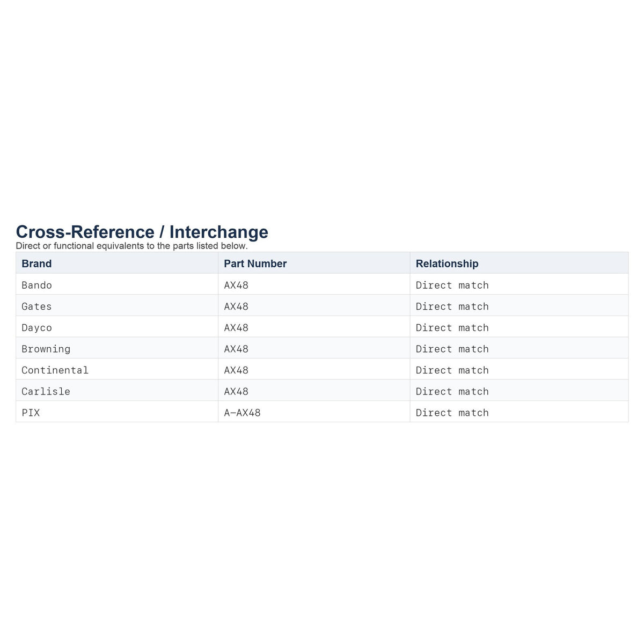Click the Cross-Reference / Interchange heading
The image size is (644, 644).
(142, 232)
